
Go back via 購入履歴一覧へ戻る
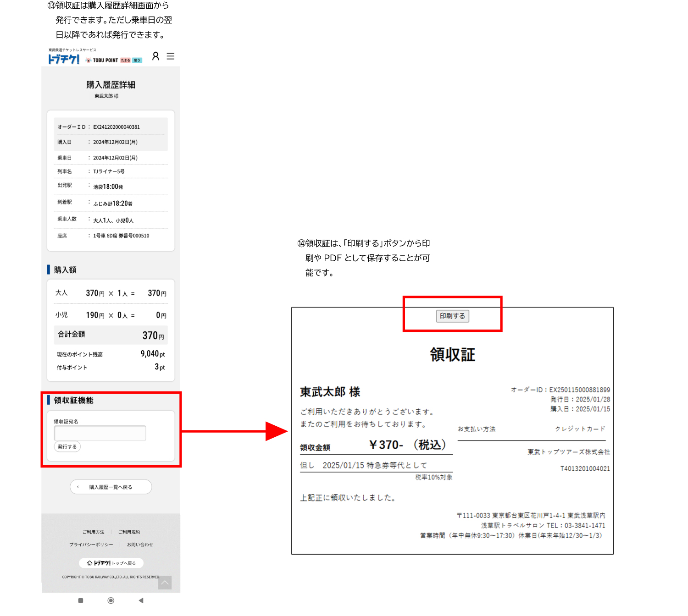pyautogui.click(x=111, y=487)
